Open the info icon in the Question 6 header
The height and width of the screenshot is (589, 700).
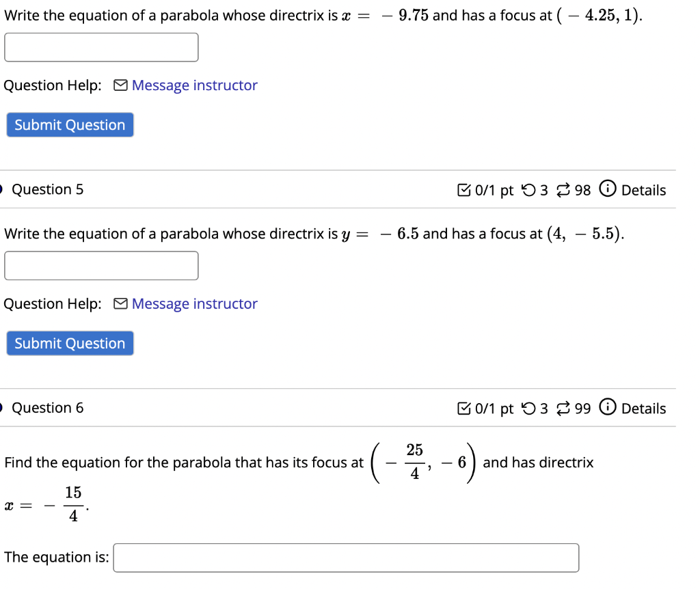(608, 408)
